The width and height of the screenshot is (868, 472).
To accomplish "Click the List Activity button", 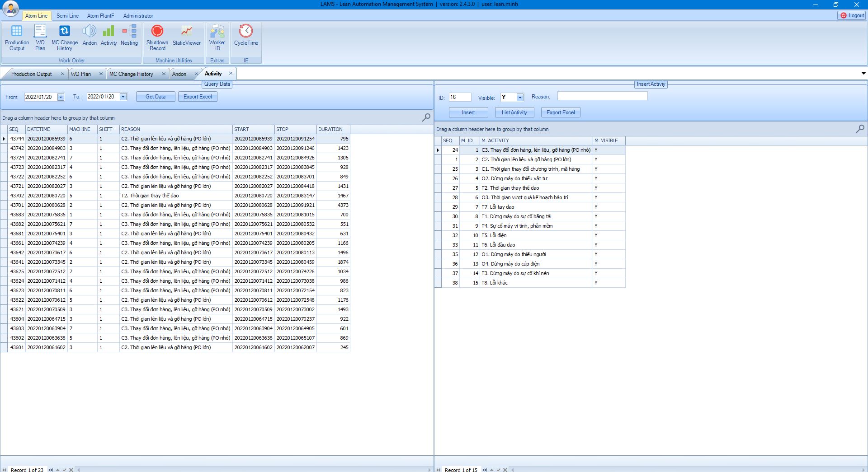I will 514,112.
